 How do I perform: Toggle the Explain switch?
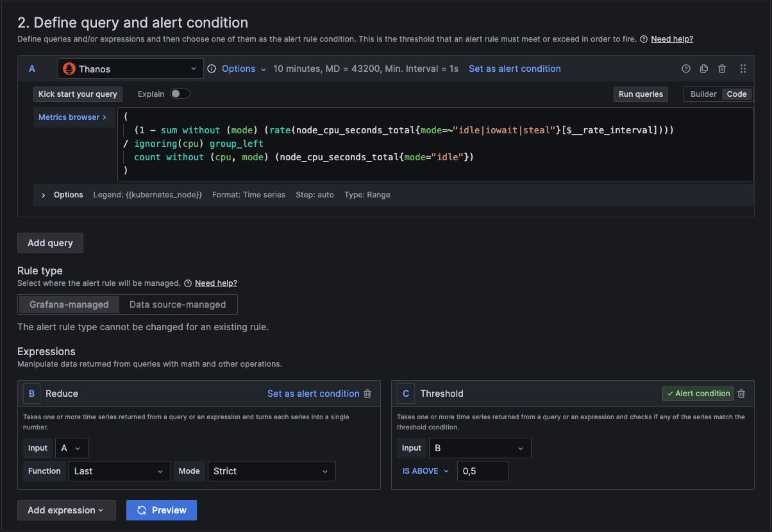[180, 94]
